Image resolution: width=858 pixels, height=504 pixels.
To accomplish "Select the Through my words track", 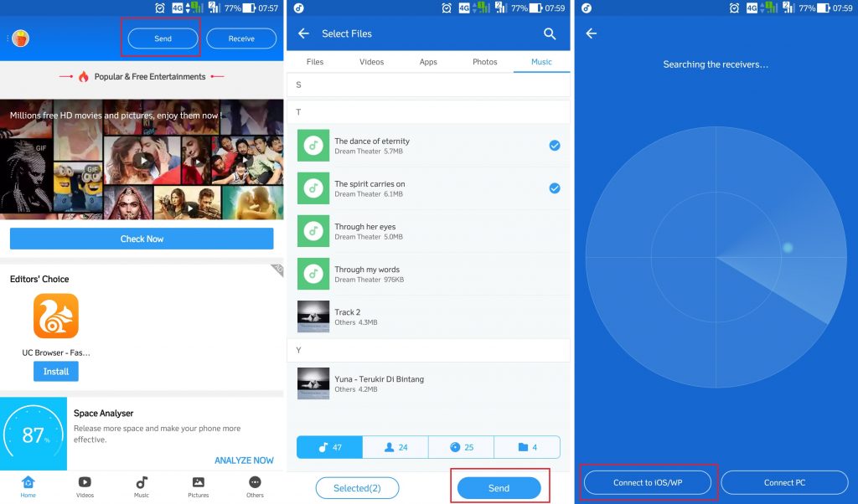I will click(x=428, y=274).
